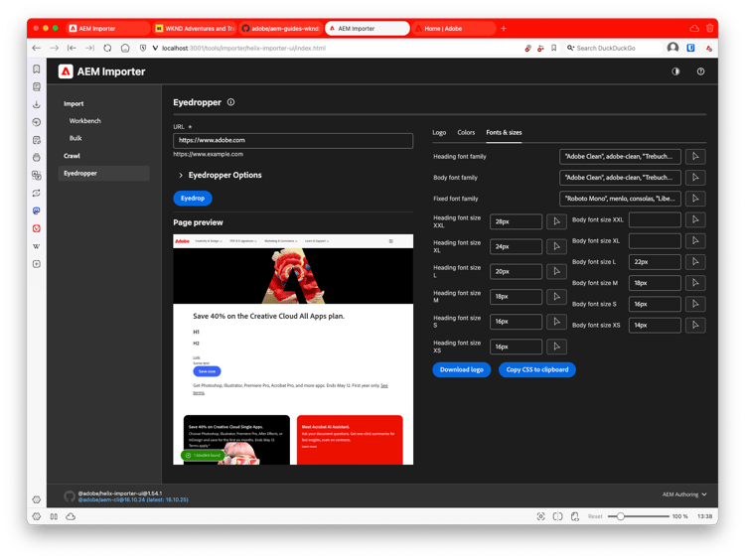Viewport: 745px width, 560px height.
Task: Open the AEM Authoring dropdown in footer
Action: [x=684, y=494]
